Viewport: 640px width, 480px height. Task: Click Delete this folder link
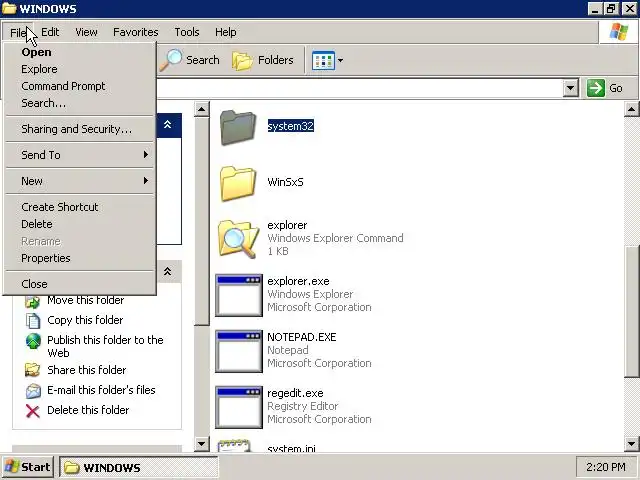tap(88, 410)
